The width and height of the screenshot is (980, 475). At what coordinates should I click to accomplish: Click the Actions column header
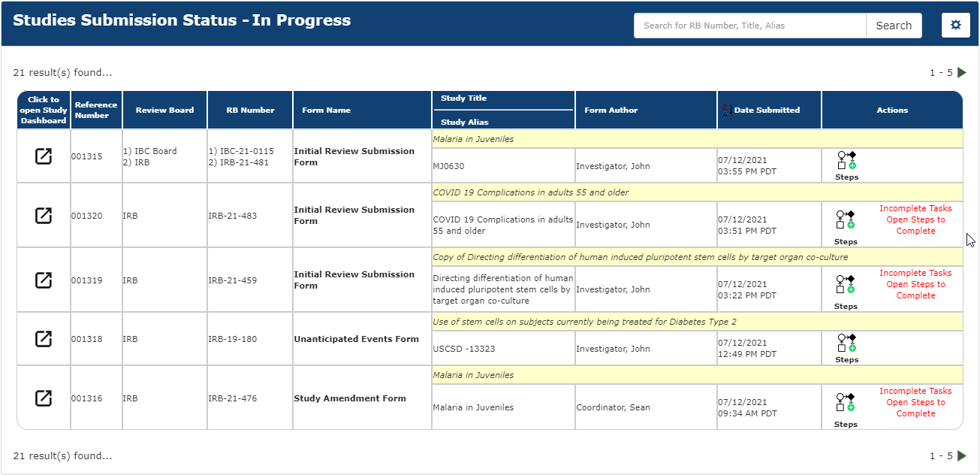pyautogui.click(x=892, y=110)
